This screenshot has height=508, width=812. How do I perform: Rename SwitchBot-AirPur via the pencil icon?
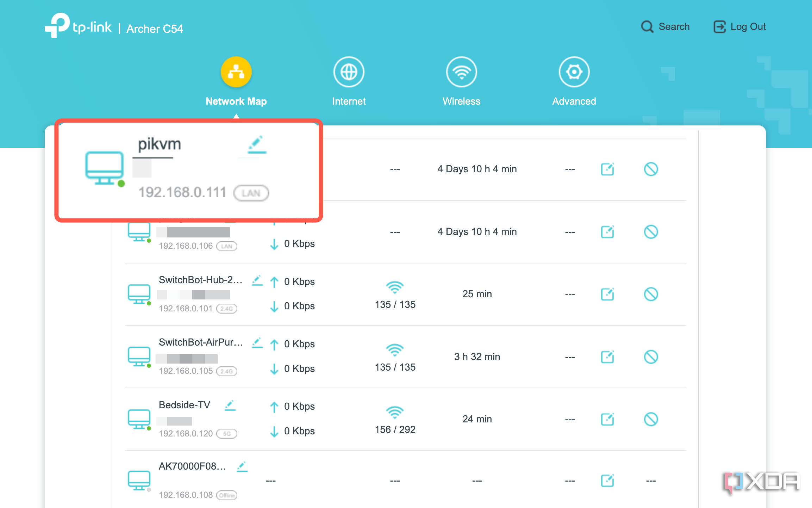tap(257, 342)
